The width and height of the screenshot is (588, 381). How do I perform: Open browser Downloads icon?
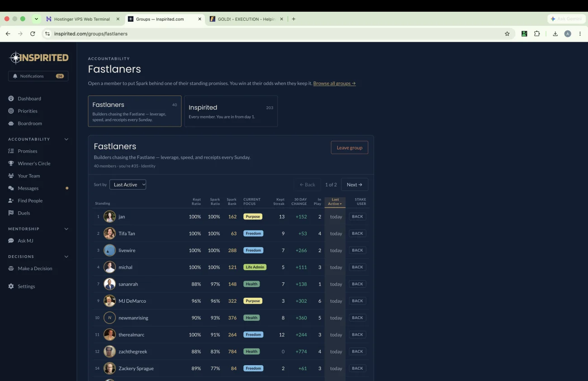(555, 33)
